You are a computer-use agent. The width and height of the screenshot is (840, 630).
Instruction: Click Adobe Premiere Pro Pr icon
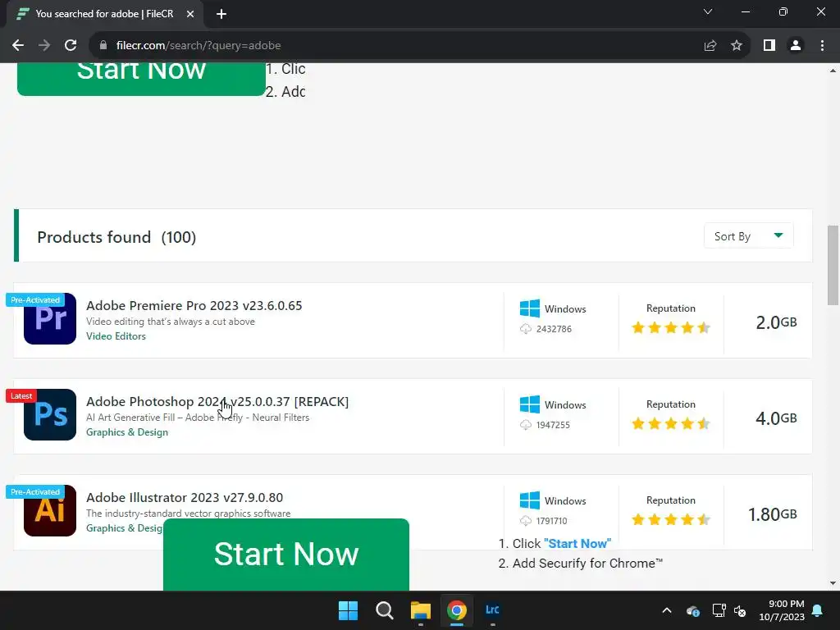click(50, 319)
